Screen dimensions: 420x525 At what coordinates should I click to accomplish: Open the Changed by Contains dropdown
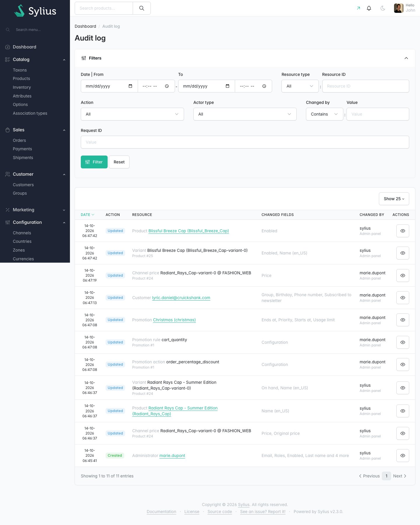tap(324, 114)
